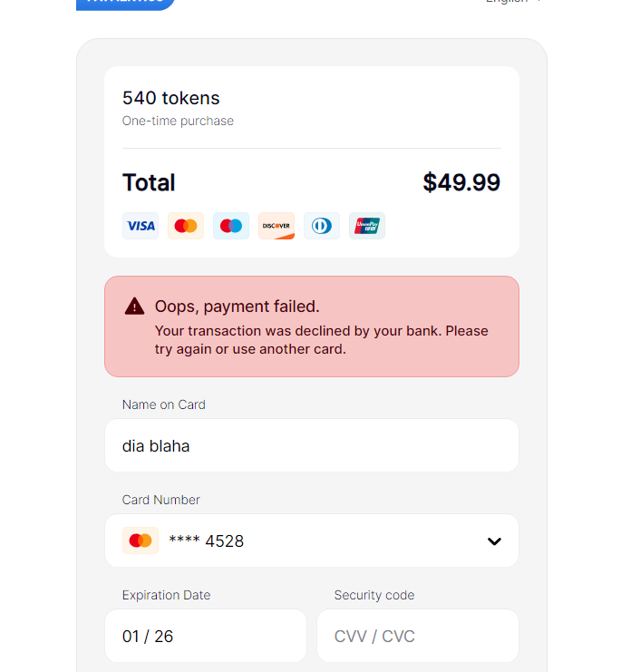
Task: Click the declined by your bank message
Action: pos(321,340)
